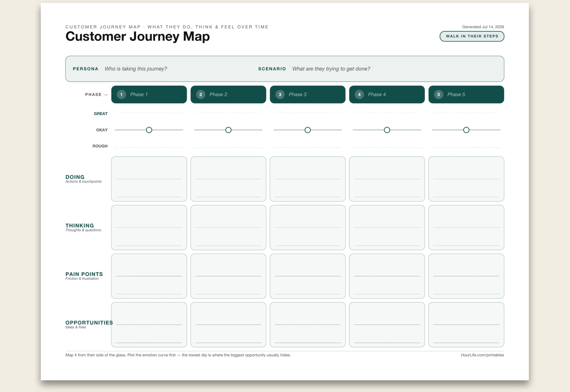
Task: Click the 'PAIN POINTS' row heading
Action: (84, 274)
